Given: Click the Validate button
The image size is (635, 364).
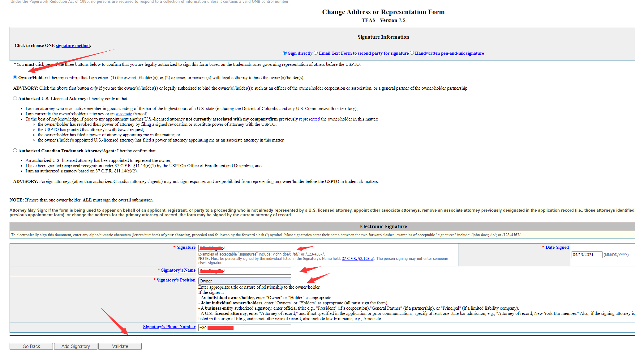Looking at the screenshot, I should 120,346.
